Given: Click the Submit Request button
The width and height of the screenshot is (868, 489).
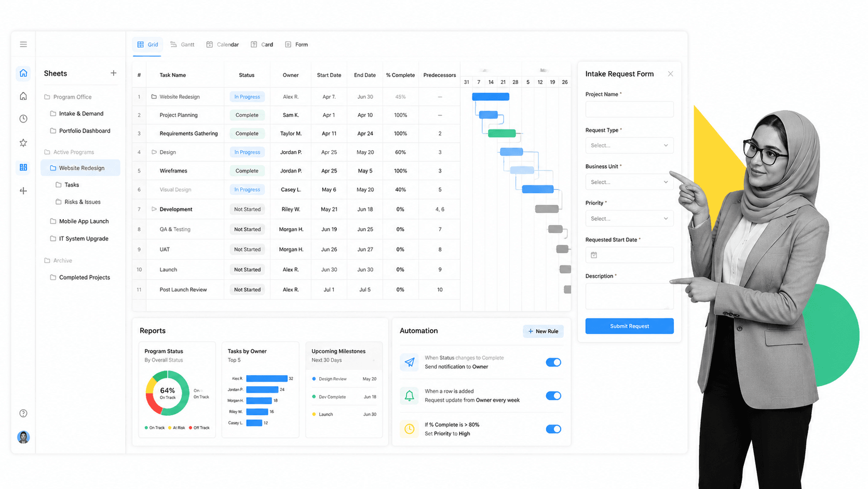Looking at the screenshot, I should pyautogui.click(x=629, y=326).
